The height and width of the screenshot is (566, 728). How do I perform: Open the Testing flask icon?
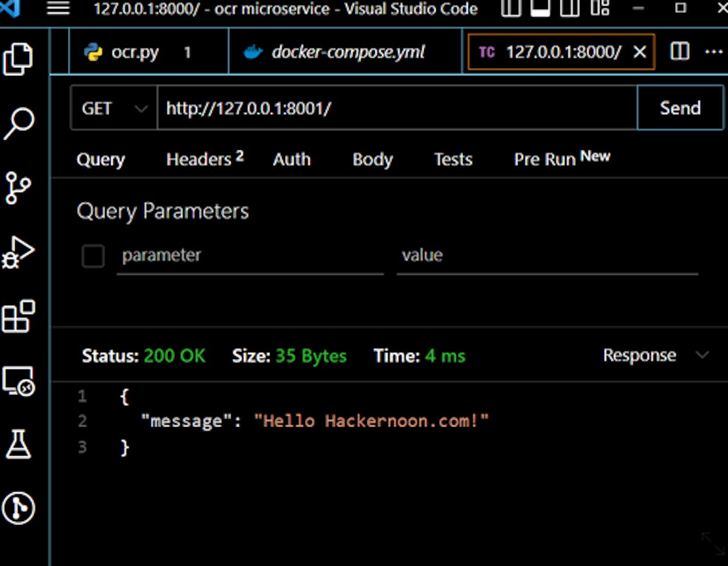[19, 445]
